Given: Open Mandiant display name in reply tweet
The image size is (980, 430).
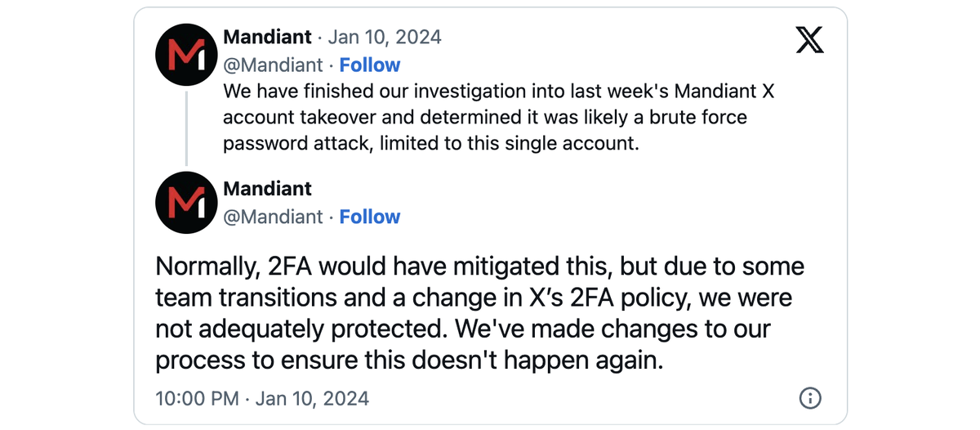Looking at the screenshot, I should (267, 189).
